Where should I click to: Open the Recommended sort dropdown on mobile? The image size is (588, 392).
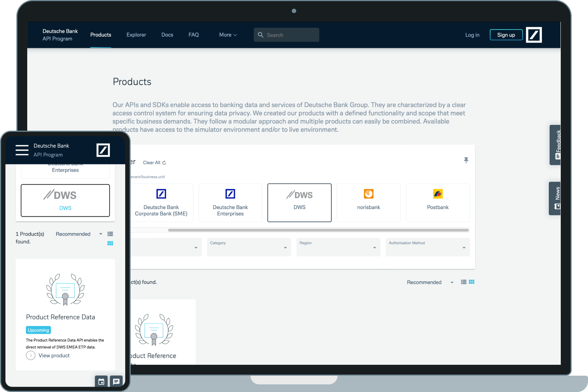point(79,234)
